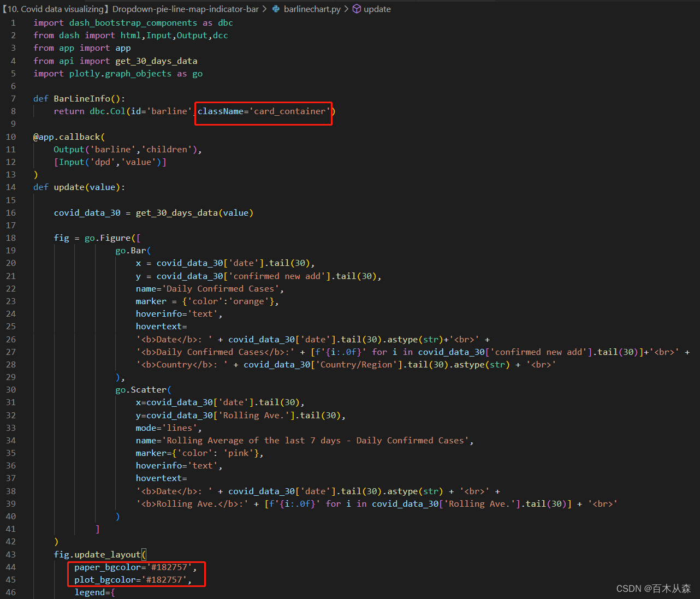Click the 'pink' color string on line 35
The image size is (700, 599).
[x=238, y=453]
